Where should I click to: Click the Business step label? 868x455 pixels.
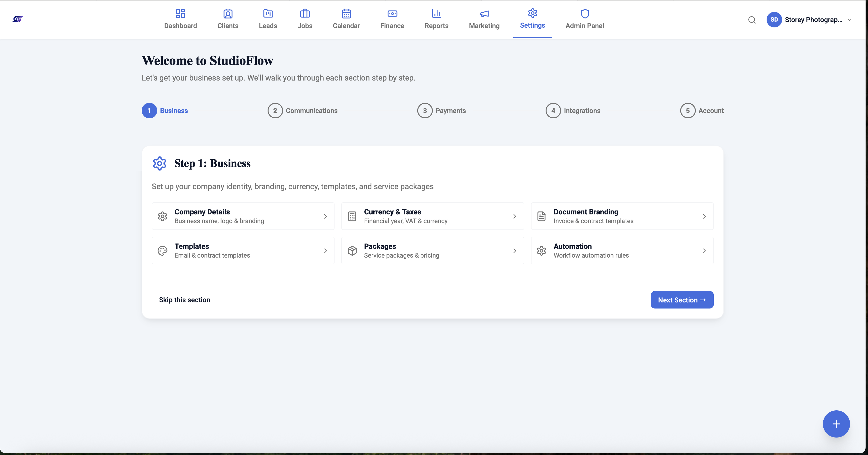[x=174, y=110]
